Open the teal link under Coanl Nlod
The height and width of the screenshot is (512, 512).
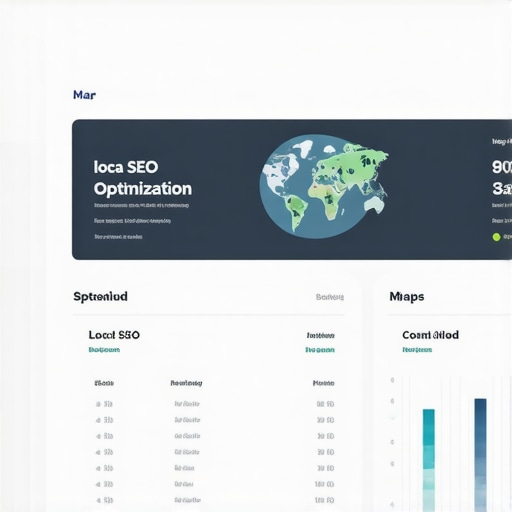(x=417, y=350)
